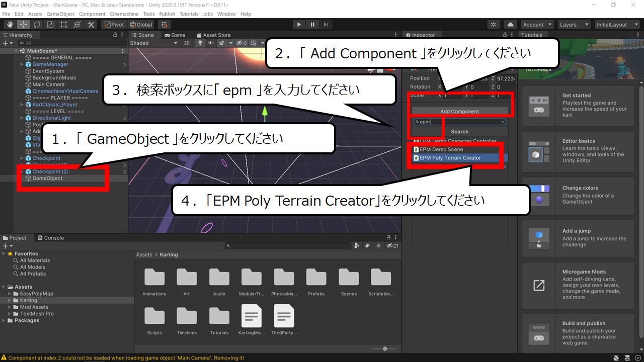
Task: Open Project create plus dropdown
Action: tap(7, 246)
